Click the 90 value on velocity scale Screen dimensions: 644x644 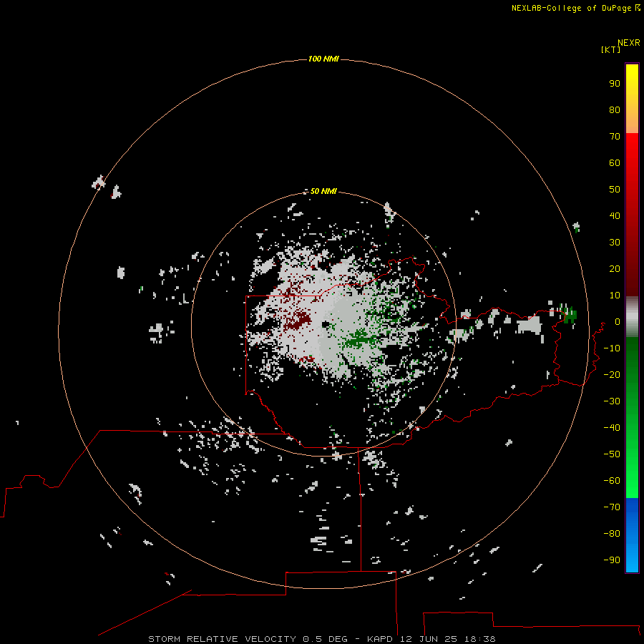(x=615, y=84)
